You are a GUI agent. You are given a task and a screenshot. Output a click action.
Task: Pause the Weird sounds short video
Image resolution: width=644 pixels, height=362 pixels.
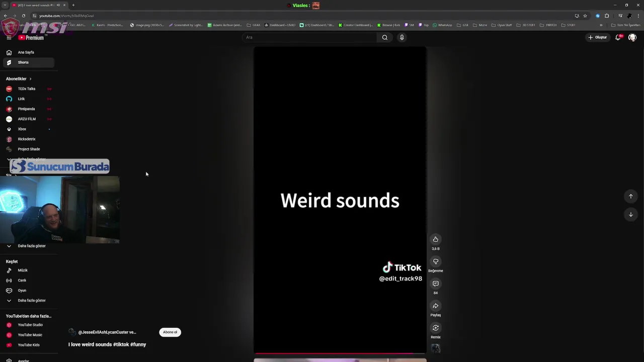[340, 200]
